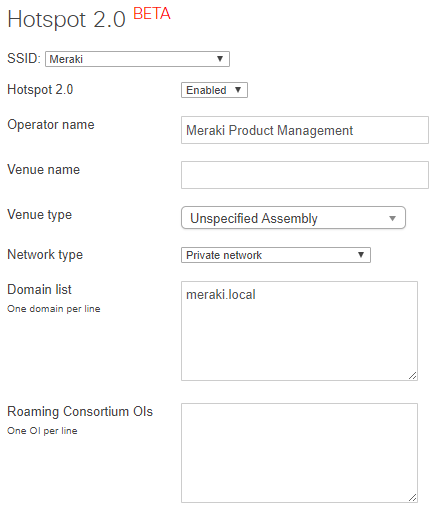Viewport: 433px width, 510px height.
Task: Click inside the Domain list text area
Action: point(299,331)
